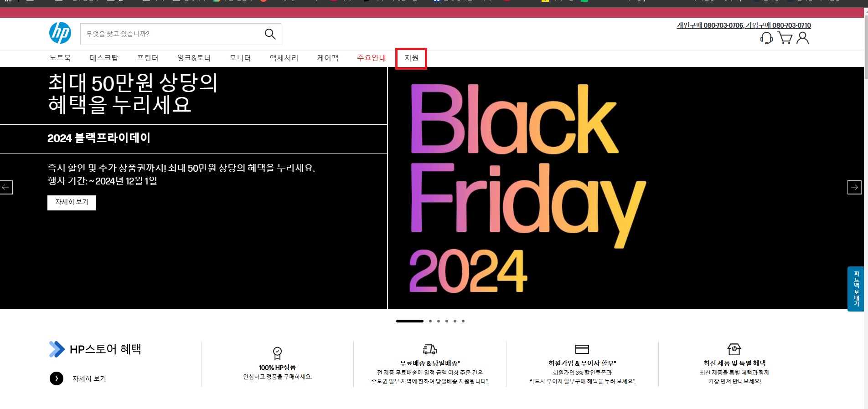Click the HP logo icon
This screenshot has width=868, height=409.
[x=60, y=33]
